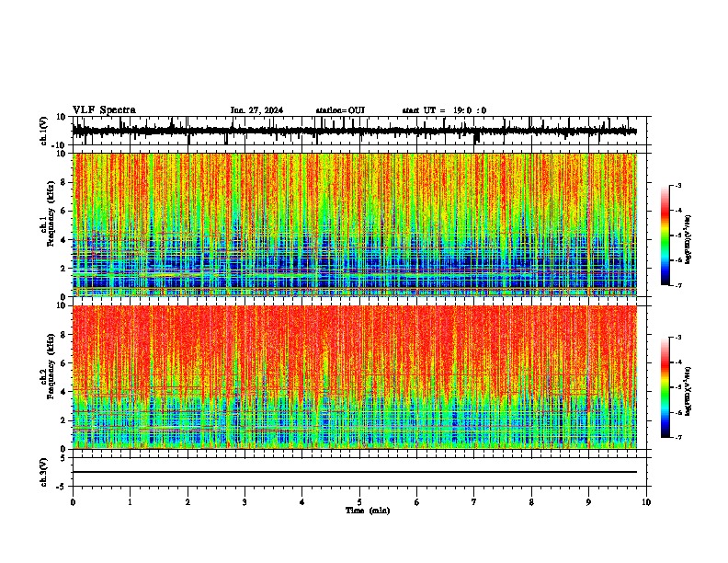Click the 4 kHz tick of ch.2 spectrogram

[x=64, y=392]
